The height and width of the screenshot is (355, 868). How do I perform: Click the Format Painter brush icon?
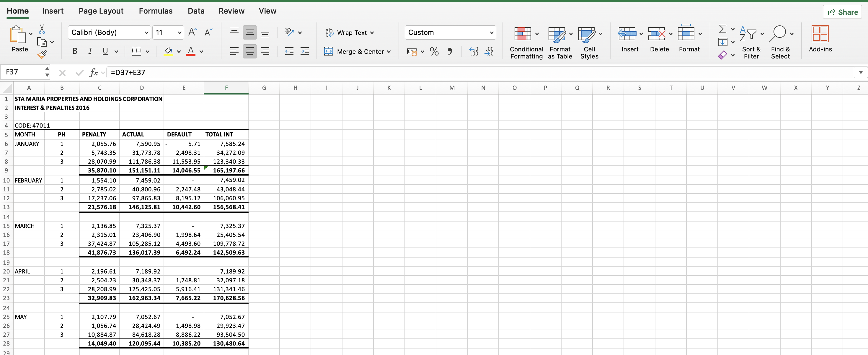(42, 54)
